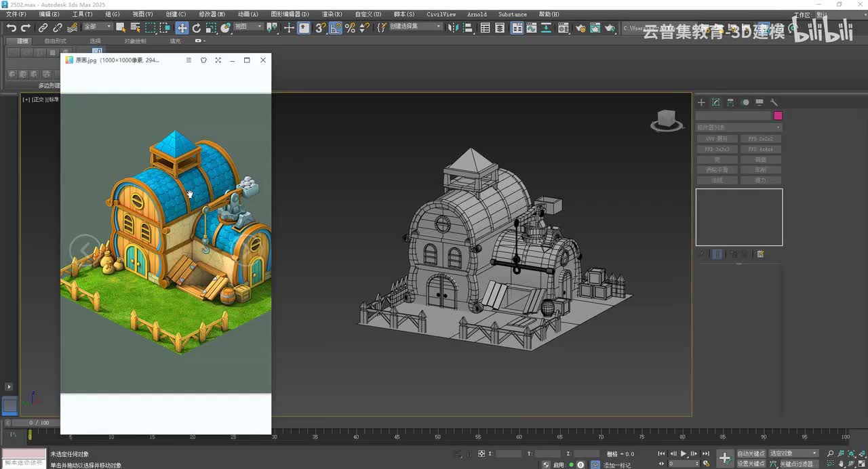Open the 渲染(R) menu

pyautogui.click(x=332, y=14)
